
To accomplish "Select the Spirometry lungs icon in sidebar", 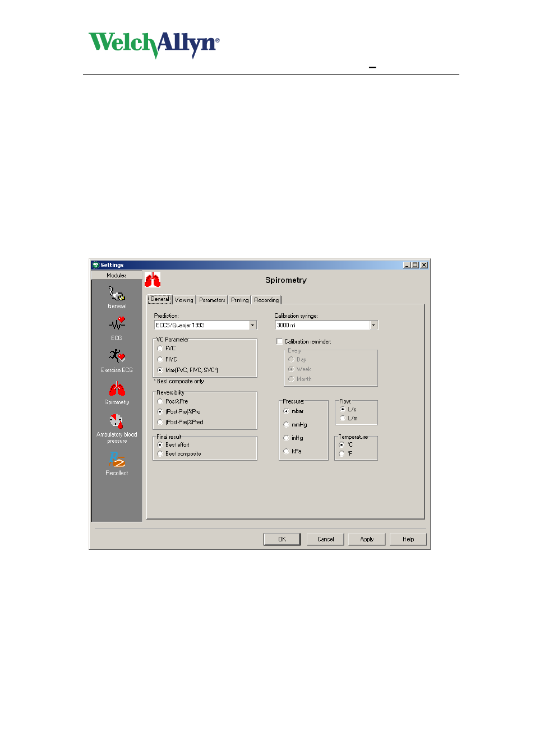I will (117, 389).
